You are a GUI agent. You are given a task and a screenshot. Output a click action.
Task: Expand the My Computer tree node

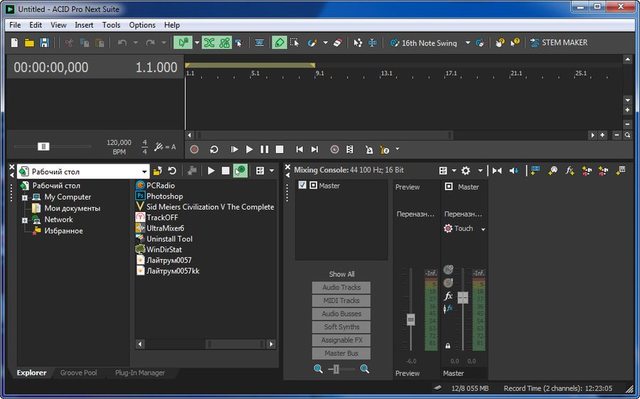[x=25, y=197]
